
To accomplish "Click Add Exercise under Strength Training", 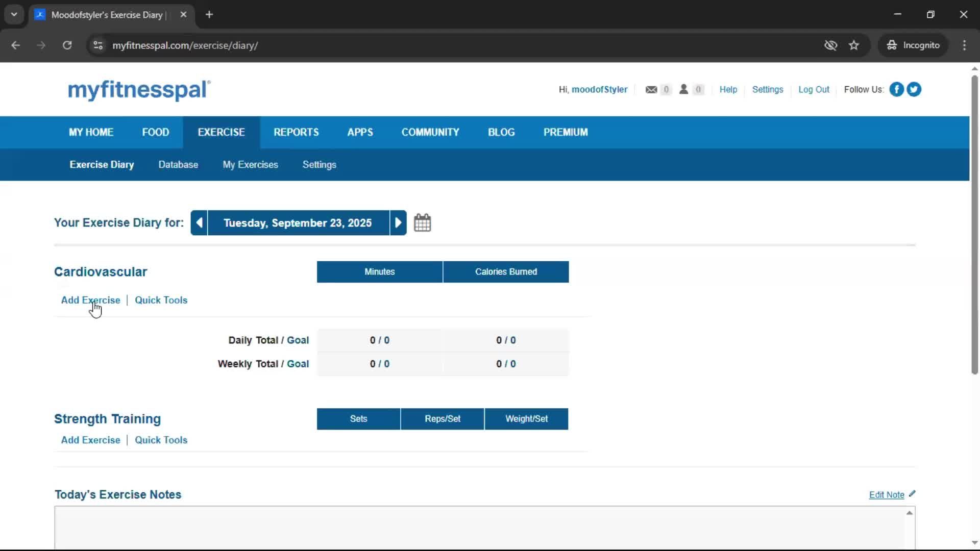I will (x=91, y=440).
